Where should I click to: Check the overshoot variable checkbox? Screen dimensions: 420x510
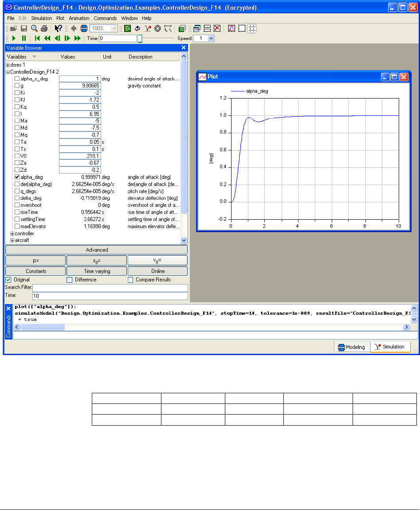tap(17, 205)
